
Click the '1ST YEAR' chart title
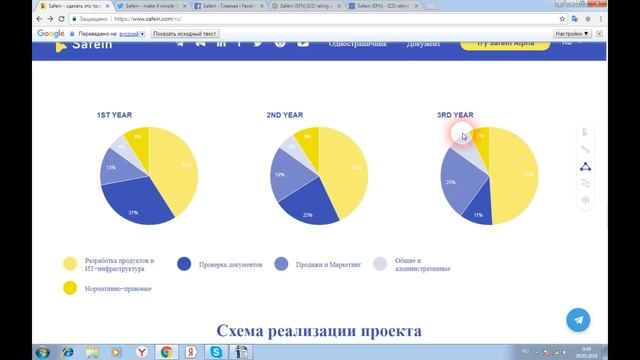(114, 115)
